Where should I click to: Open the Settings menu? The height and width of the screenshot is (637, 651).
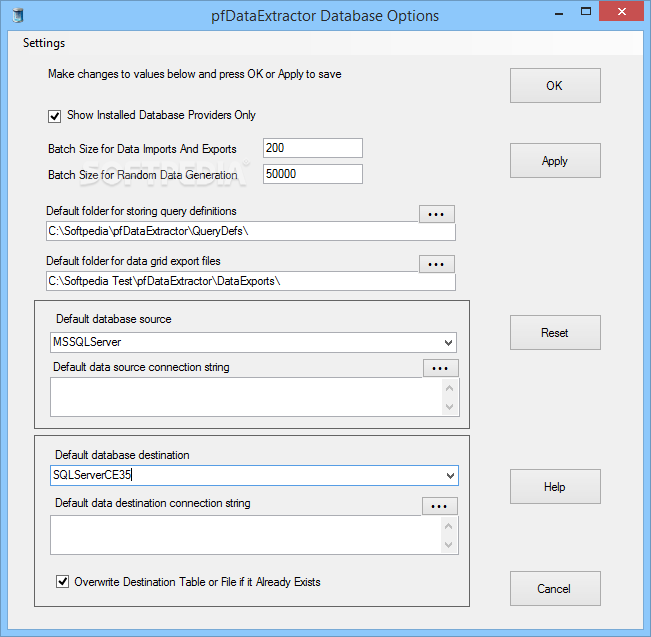pos(44,43)
